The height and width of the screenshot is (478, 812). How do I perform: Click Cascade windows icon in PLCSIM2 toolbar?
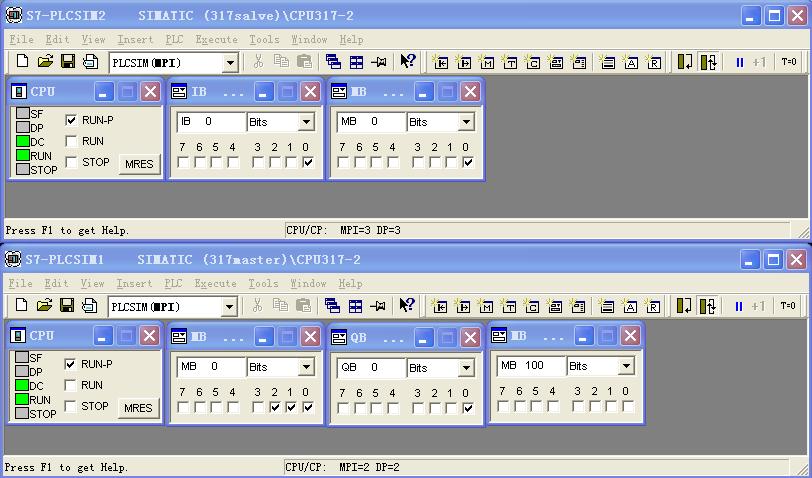tap(333, 62)
